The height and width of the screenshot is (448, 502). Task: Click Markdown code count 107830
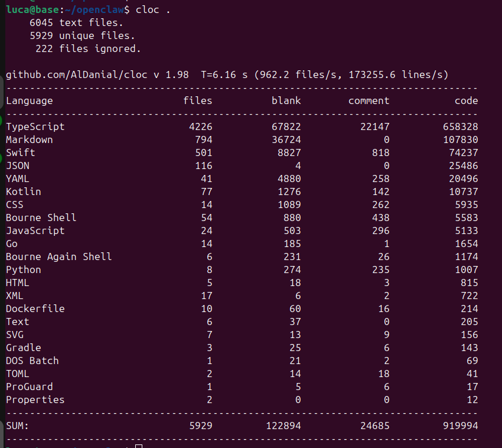tap(461, 139)
